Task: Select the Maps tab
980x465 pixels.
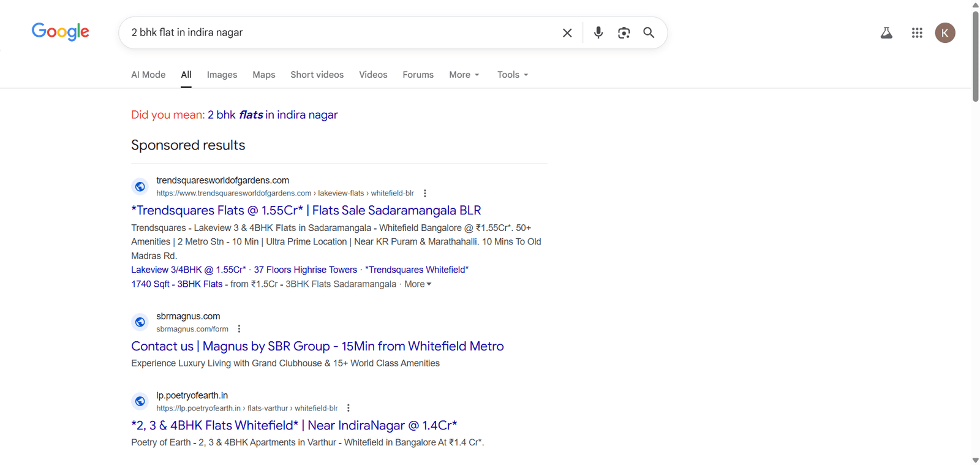Action: tap(263, 75)
